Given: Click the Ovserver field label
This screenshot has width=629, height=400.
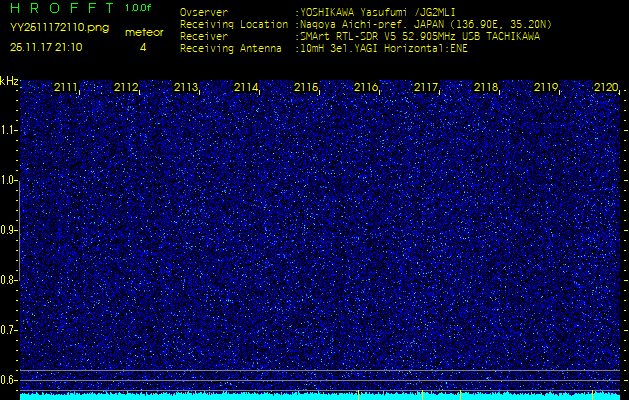Looking at the screenshot, I should (204, 12).
